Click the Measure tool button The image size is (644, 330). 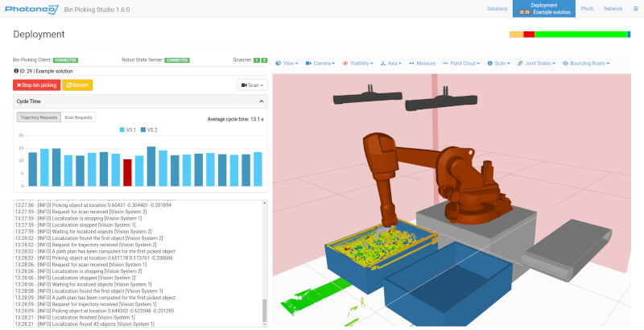pyautogui.click(x=422, y=64)
